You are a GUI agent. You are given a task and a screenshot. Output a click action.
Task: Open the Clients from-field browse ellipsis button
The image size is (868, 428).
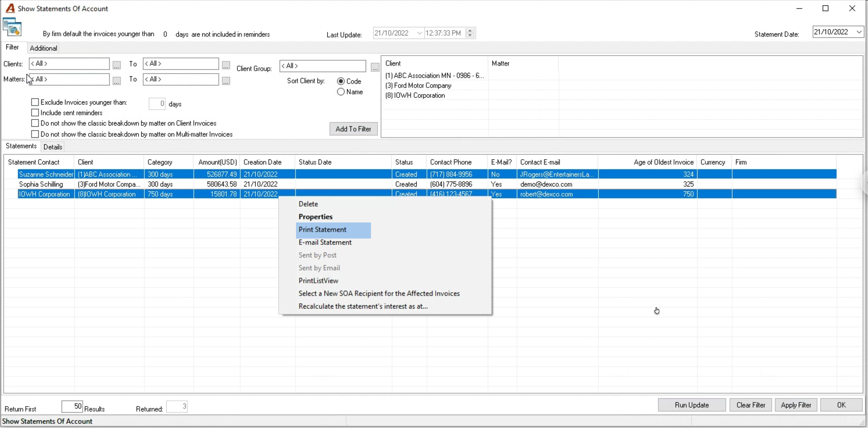(117, 65)
